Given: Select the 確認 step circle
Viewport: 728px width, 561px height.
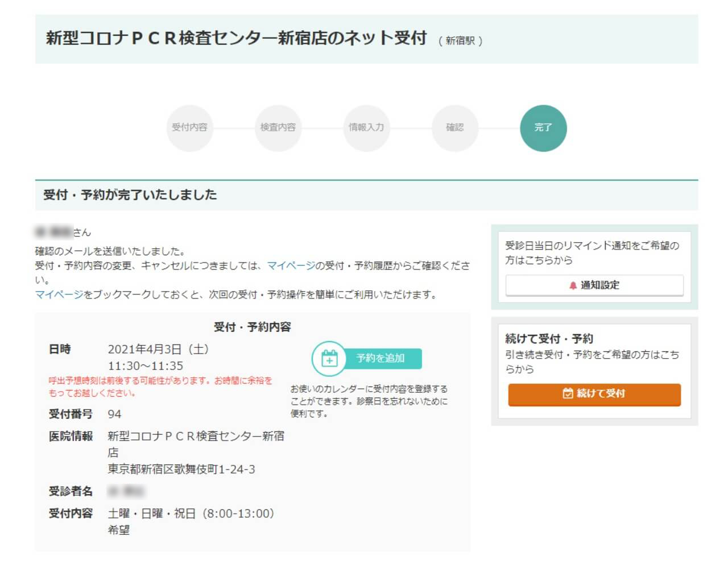Looking at the screenshot, I should pyautogui.click(x=454, y=128).
